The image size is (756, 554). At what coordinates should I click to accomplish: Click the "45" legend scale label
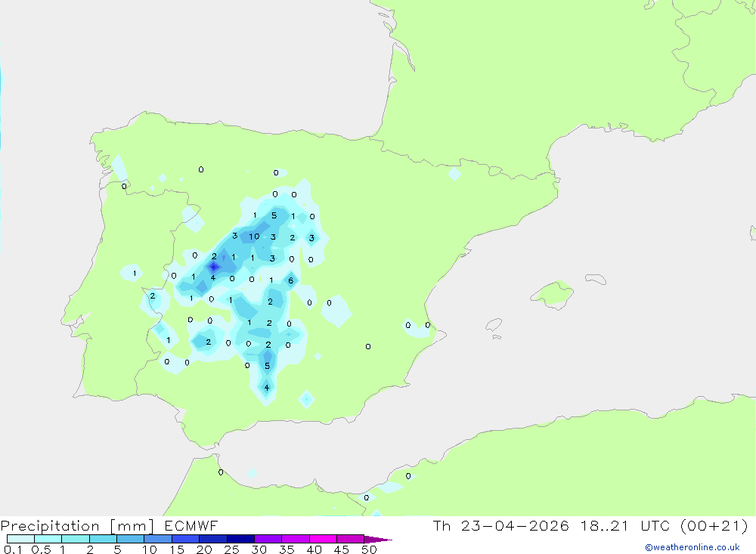(x=342, y=549)
